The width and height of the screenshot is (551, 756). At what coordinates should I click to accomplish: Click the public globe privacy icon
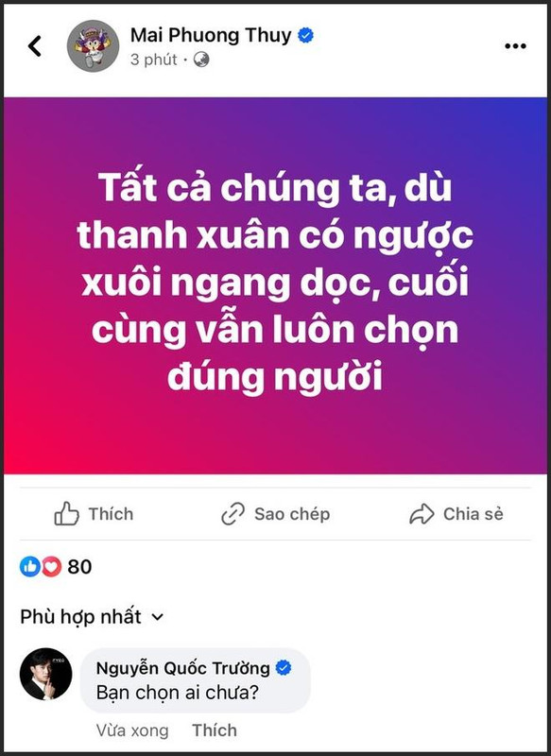coord(201,60)
